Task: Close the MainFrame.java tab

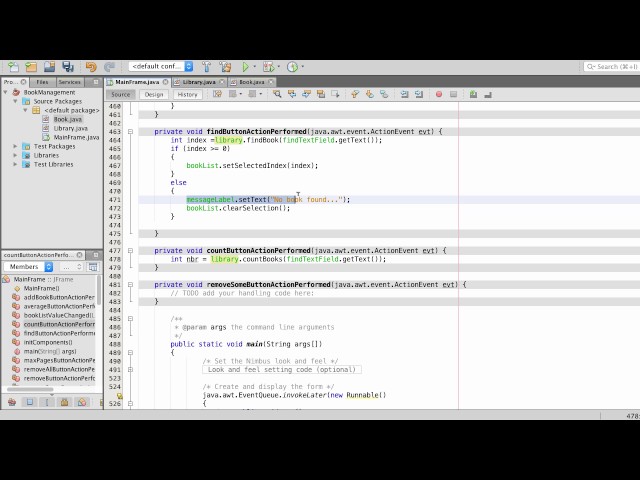Action: [165, 82]
